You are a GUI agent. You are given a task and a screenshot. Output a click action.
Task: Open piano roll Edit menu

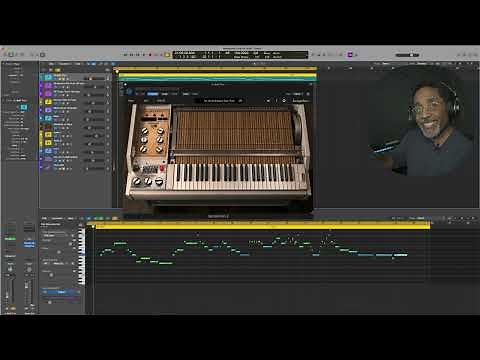44,218
